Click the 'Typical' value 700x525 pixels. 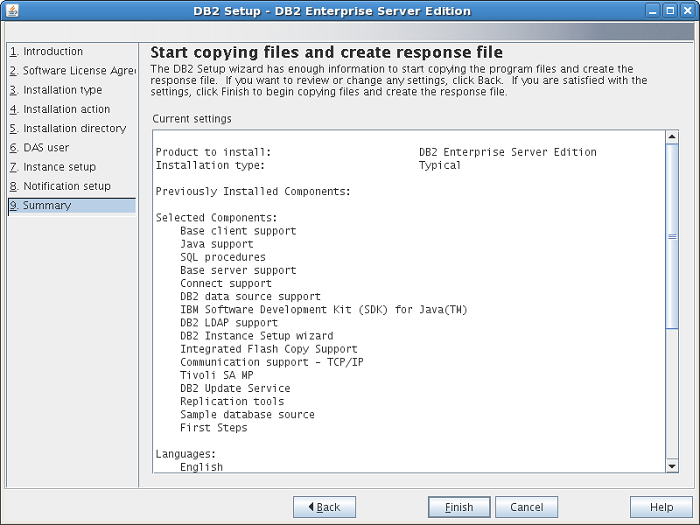[440, 165]
